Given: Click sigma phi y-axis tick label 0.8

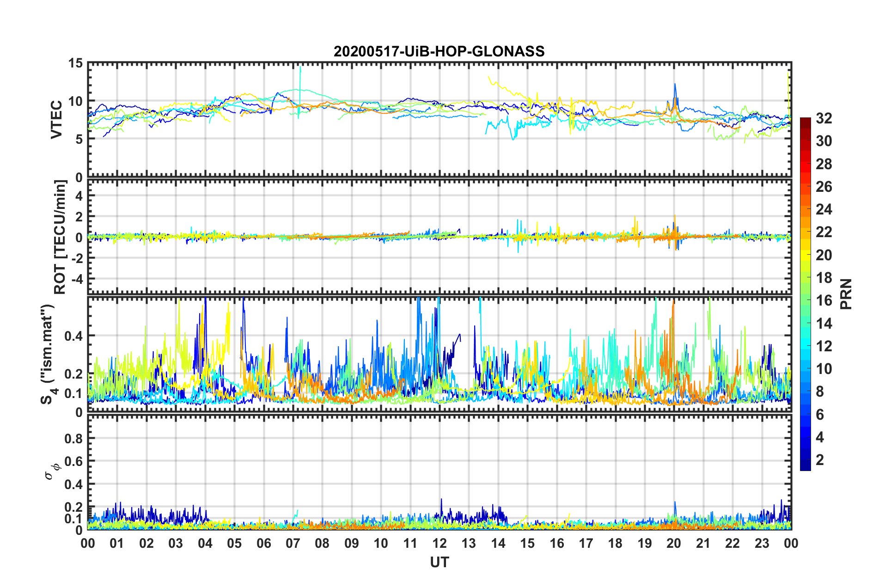Looking at the screenshot, I should 74,438.
